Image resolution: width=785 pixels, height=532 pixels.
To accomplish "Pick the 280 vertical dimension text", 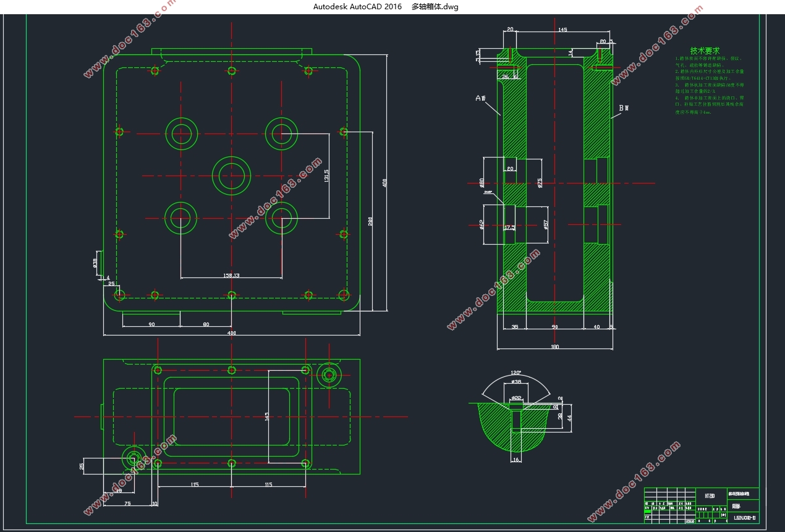I will click(x=370, y=221).
